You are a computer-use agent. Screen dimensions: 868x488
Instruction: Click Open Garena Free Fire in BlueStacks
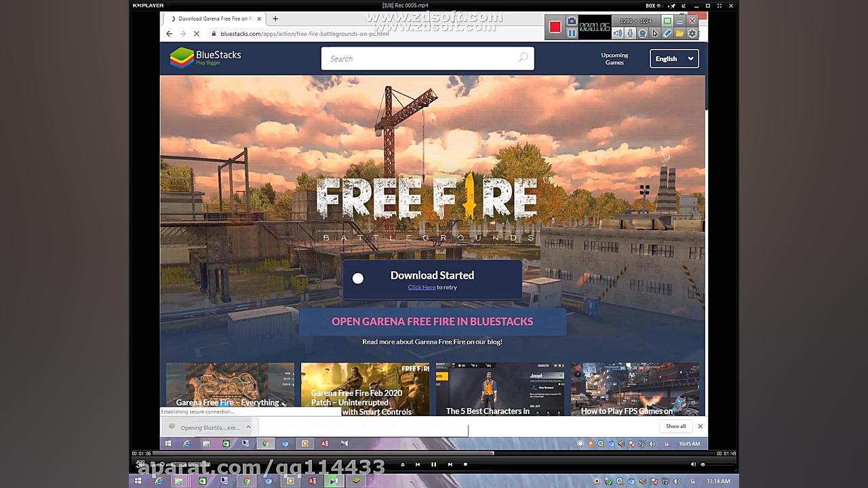click(433, 321)
